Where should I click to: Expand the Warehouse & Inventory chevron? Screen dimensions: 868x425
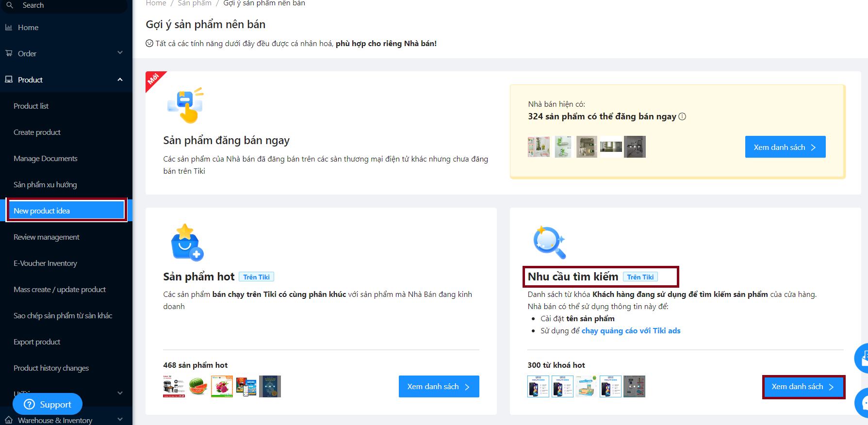click(120, 419)
